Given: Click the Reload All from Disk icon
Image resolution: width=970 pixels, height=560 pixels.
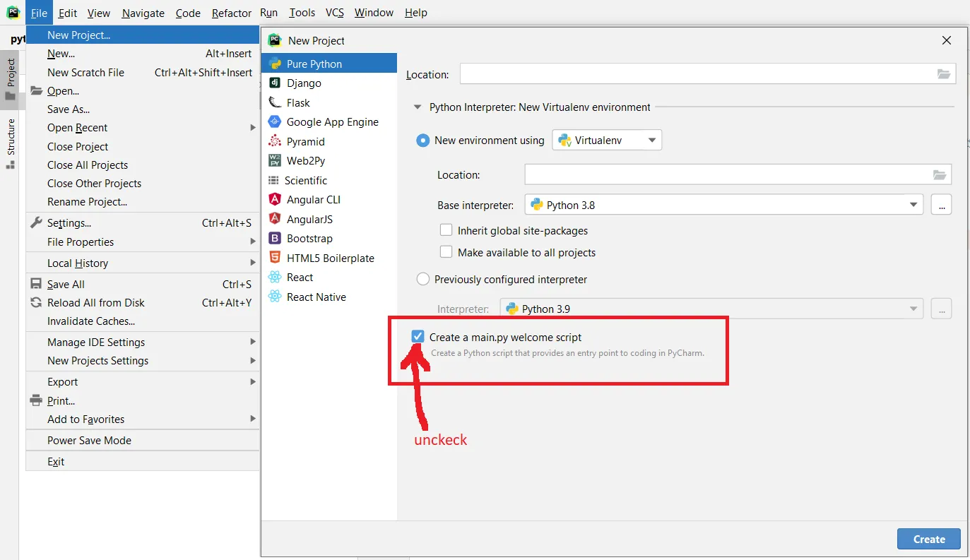Looking at the screenshot, I should [x=37, y=302].
